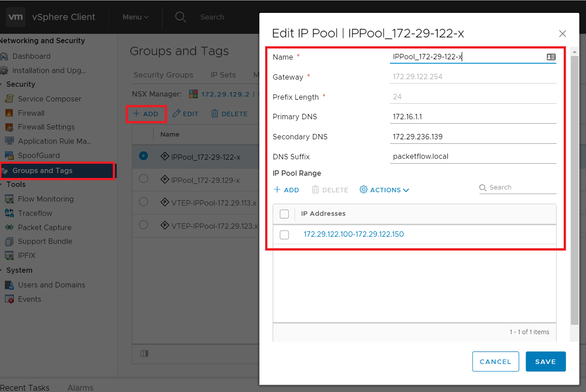The image size is (586, 392).
Task: Click the search magnifier icon in header
Action: point(181,17)
